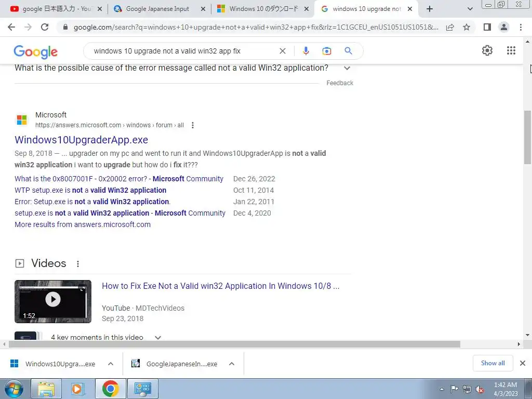Open the Windows Start menu
Screen dimensions: 532x399
pos(14,389)
